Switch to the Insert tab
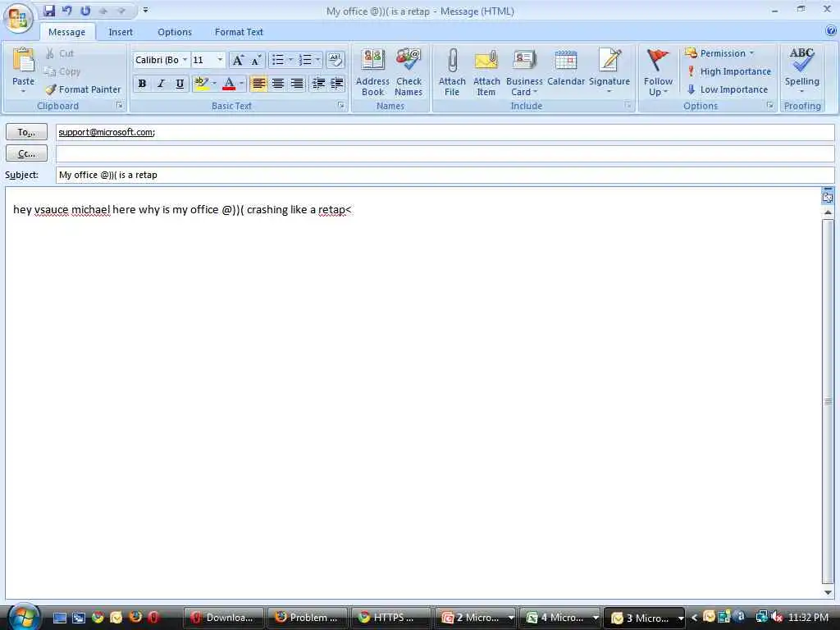Image resolution: width=840 pixels, height=630 pixels. [x=121, y=32]
